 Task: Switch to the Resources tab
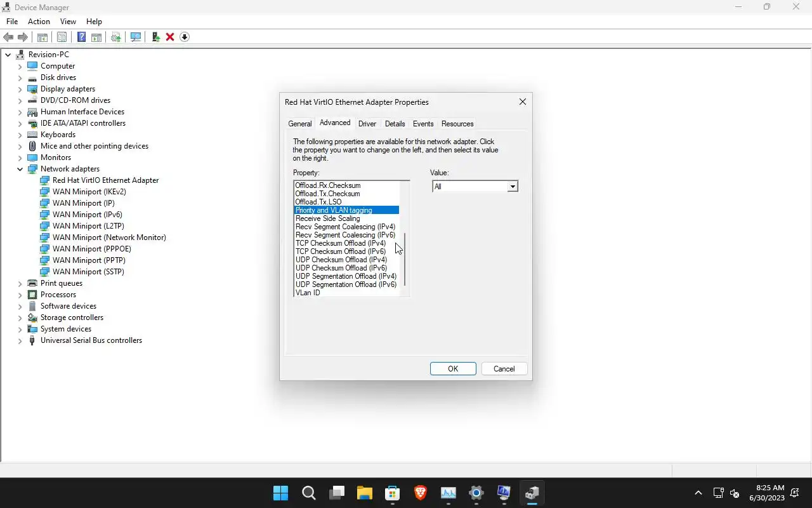[457, 124]
